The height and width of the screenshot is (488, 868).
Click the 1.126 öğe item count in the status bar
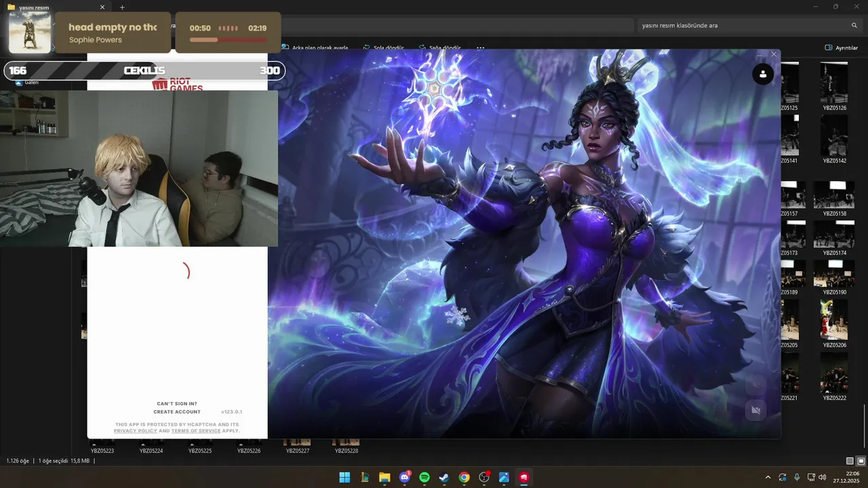tap(18, 461)
